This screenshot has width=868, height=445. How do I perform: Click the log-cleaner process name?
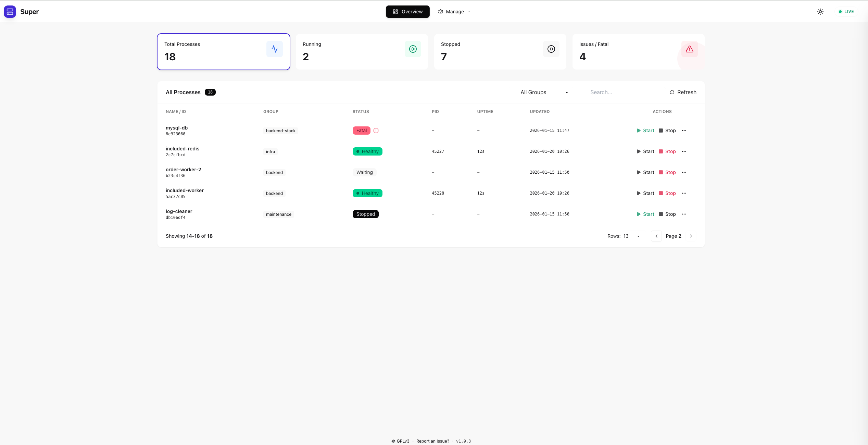(x=179, y=211)
